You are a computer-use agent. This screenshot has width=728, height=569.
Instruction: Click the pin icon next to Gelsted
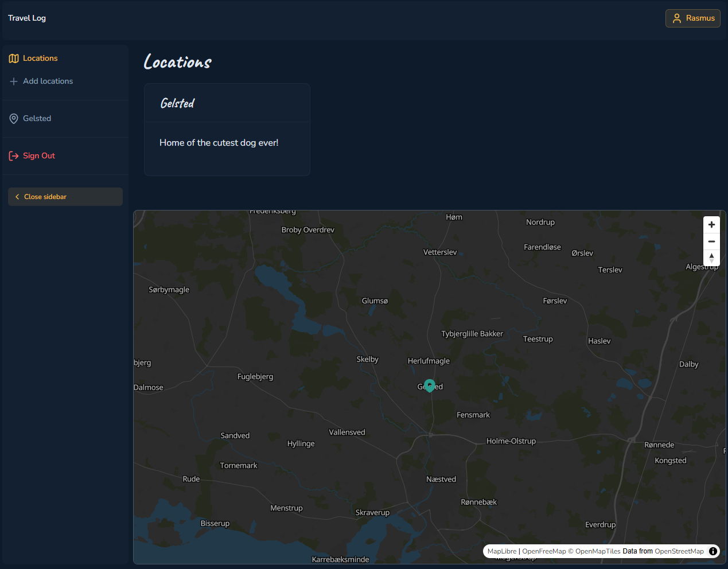tap(13, 118)
